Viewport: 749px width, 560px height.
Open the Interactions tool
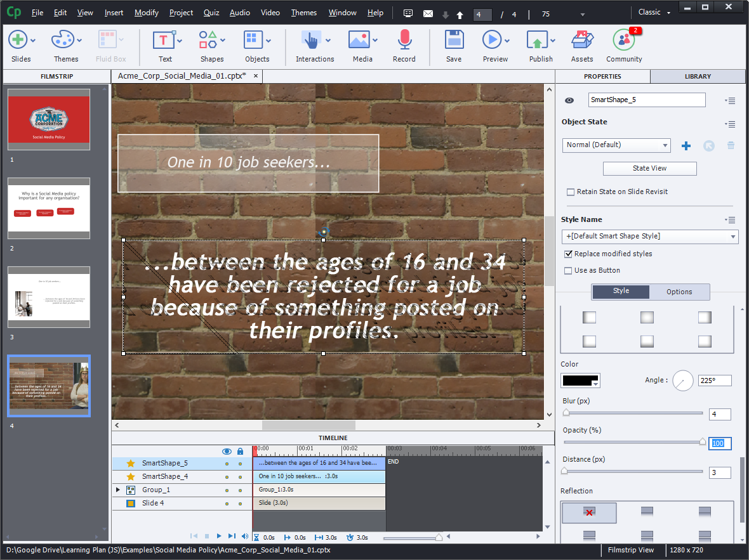coord(314,46)
